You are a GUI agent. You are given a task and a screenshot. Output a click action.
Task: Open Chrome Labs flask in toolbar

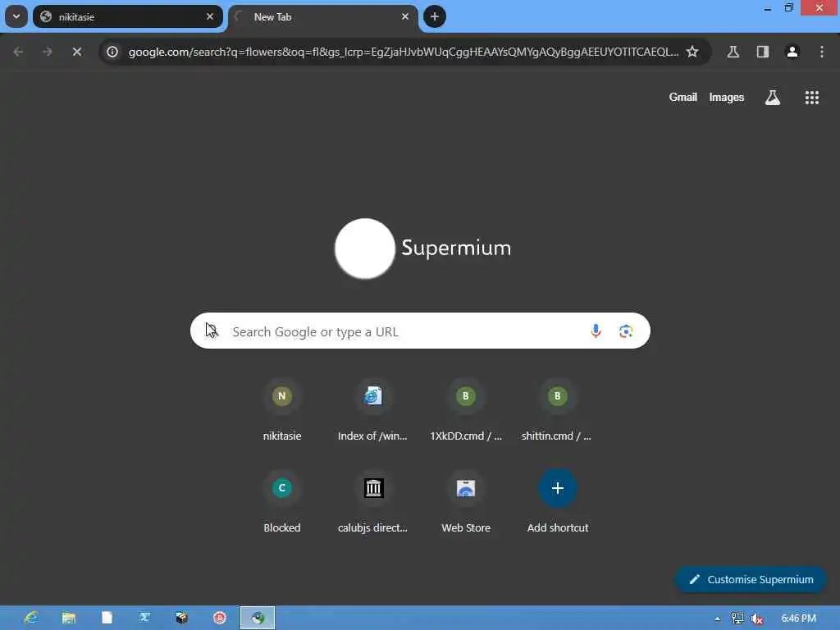click(733, 52)
